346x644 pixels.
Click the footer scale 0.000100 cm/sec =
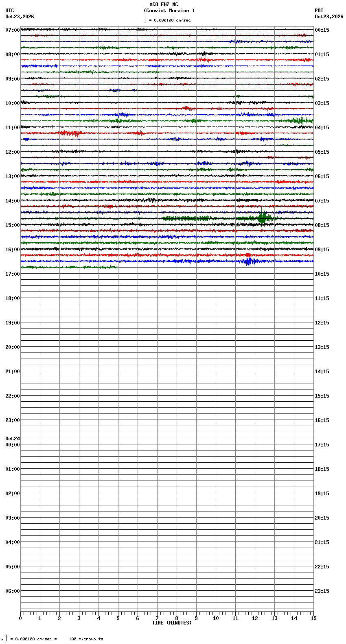[x=34, y=639]
